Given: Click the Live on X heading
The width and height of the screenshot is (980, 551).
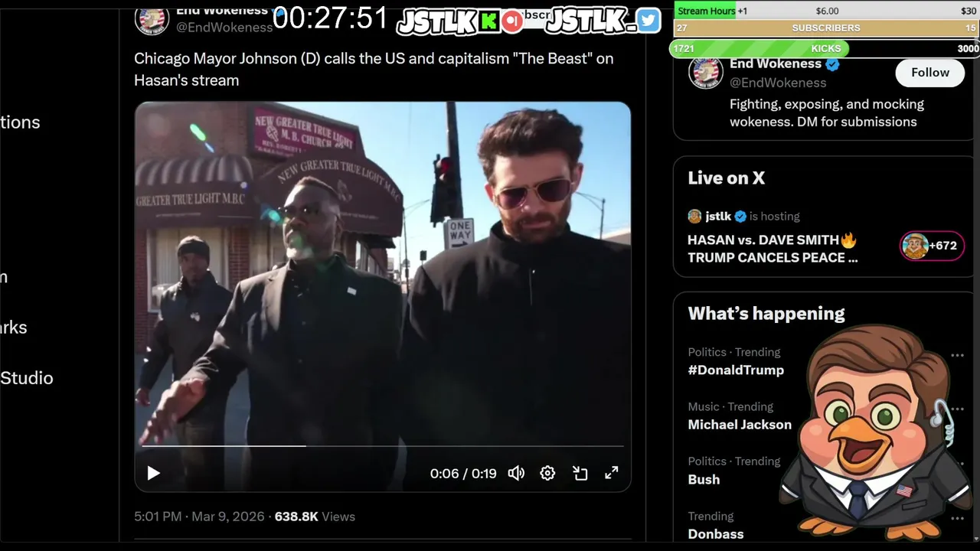Looking at the screenshot, I should point(726,178).
